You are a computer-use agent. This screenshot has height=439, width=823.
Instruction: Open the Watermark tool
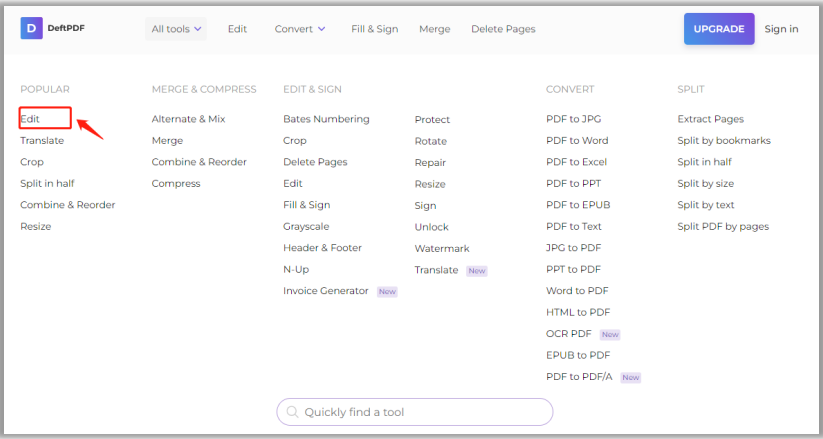click(442, 248)
